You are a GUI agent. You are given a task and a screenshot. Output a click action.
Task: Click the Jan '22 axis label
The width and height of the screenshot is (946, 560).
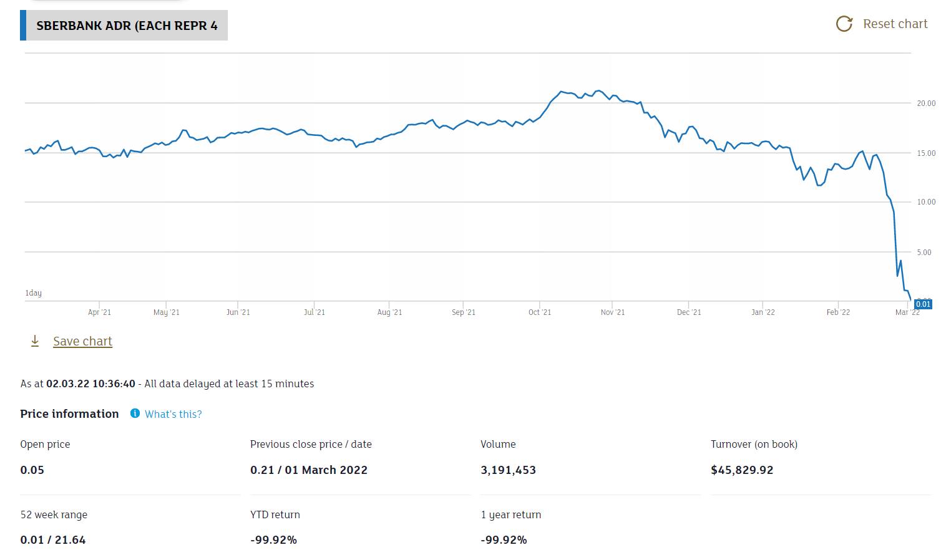click(763, 312)
